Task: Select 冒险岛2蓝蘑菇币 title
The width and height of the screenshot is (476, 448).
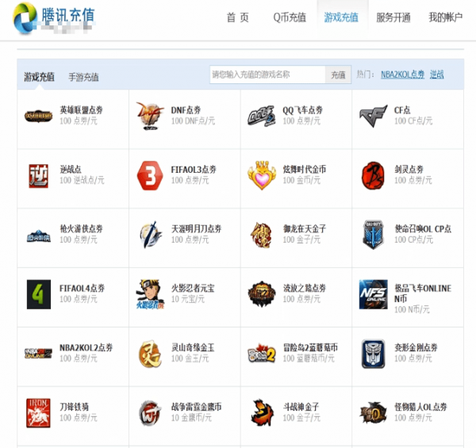Action: [x=310, y=347]
